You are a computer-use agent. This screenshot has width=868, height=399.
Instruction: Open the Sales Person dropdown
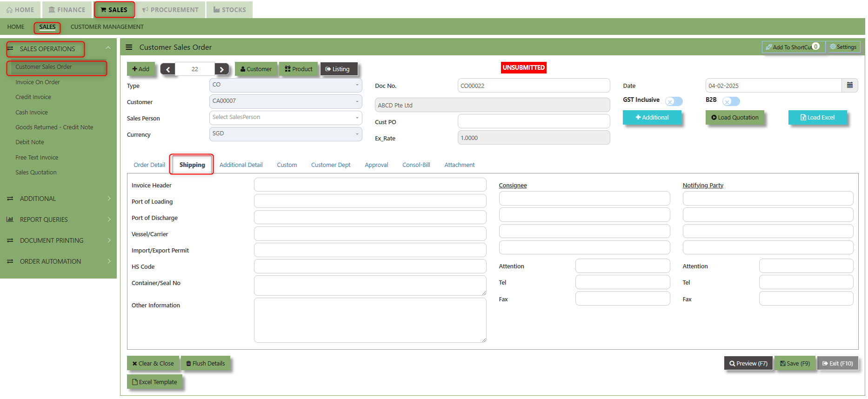tap(285, 118)
